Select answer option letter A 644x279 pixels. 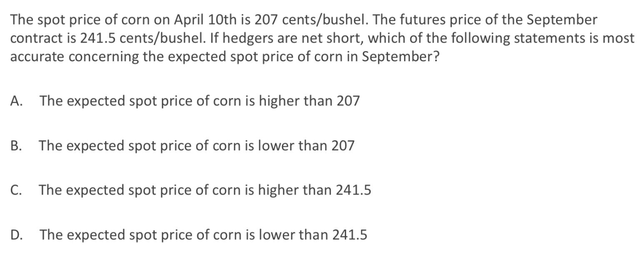(x=16, y=101)
